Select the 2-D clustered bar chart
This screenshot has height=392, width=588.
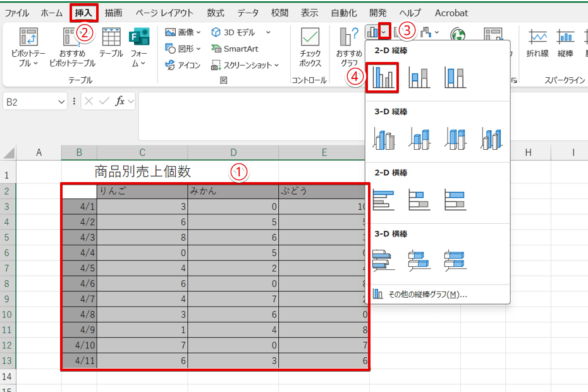(x=384, y=200)
